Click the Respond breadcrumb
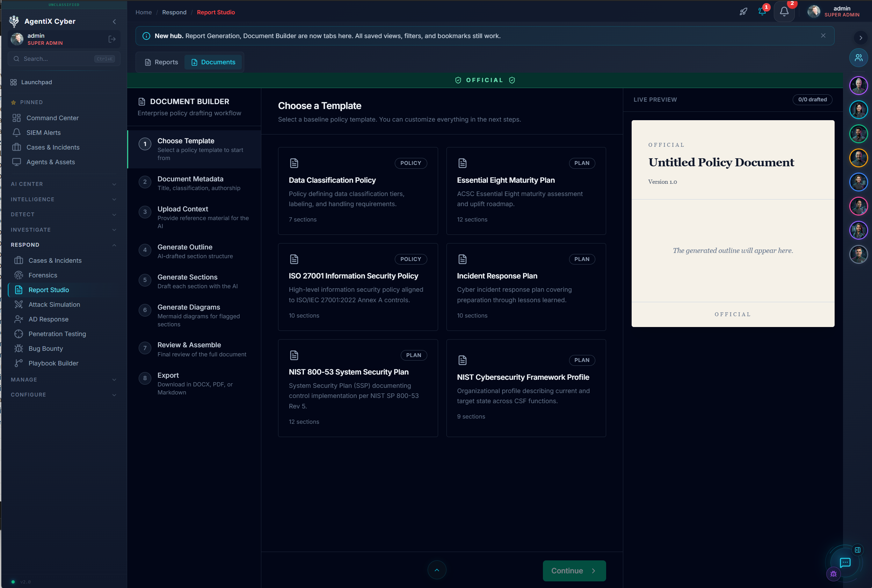 point(174,12)
